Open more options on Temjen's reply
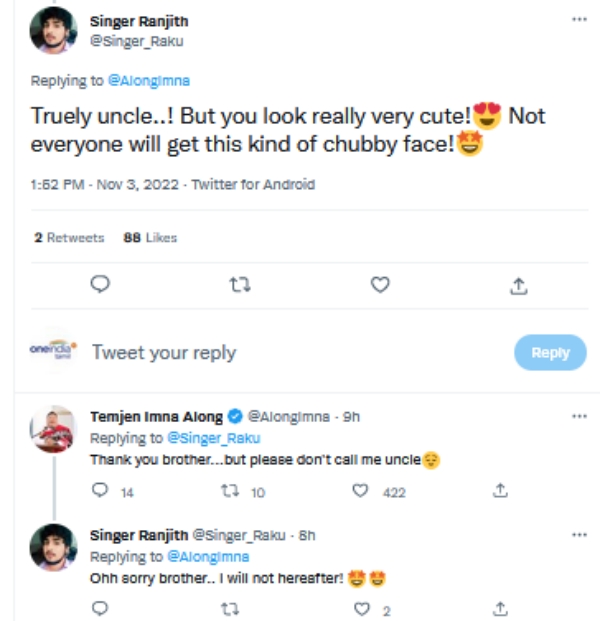This screenshot has height=621, width=600. (578, 415)
